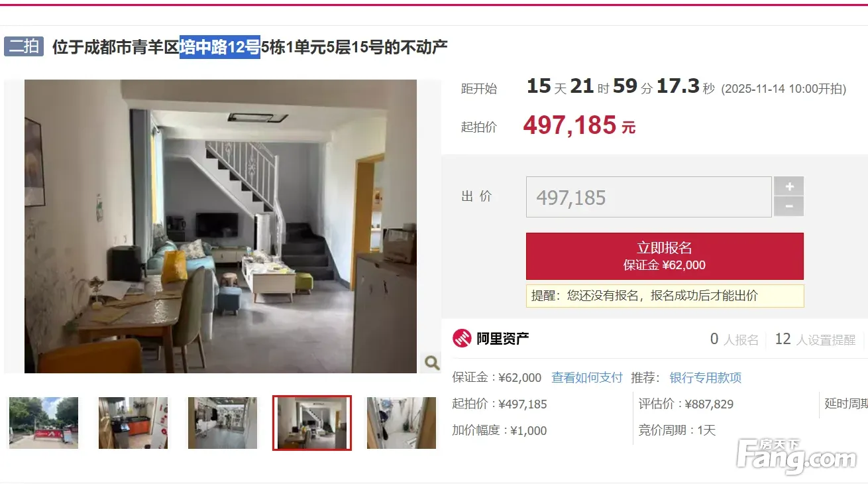Click the auction property title text
The height and width of the screenshot is (484, 868).
(x=250, y=47)
